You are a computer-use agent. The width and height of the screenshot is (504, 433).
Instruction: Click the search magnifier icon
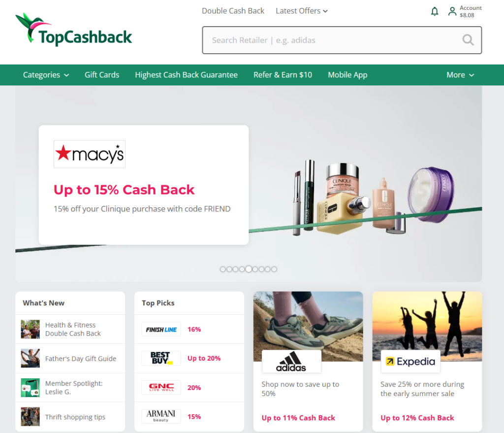coord(468,40)
